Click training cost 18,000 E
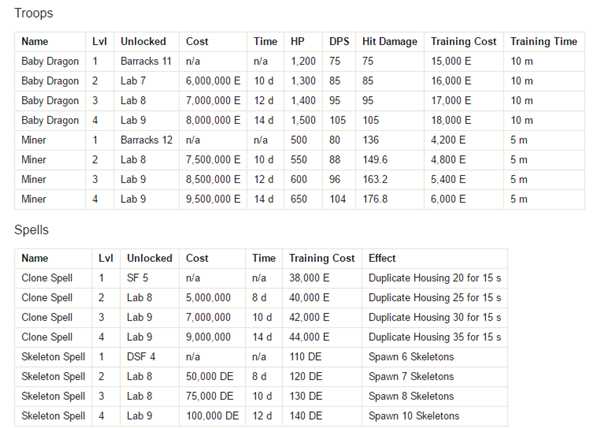The height and width of the screenshot is (428, 600). click(x=451, y=120)
